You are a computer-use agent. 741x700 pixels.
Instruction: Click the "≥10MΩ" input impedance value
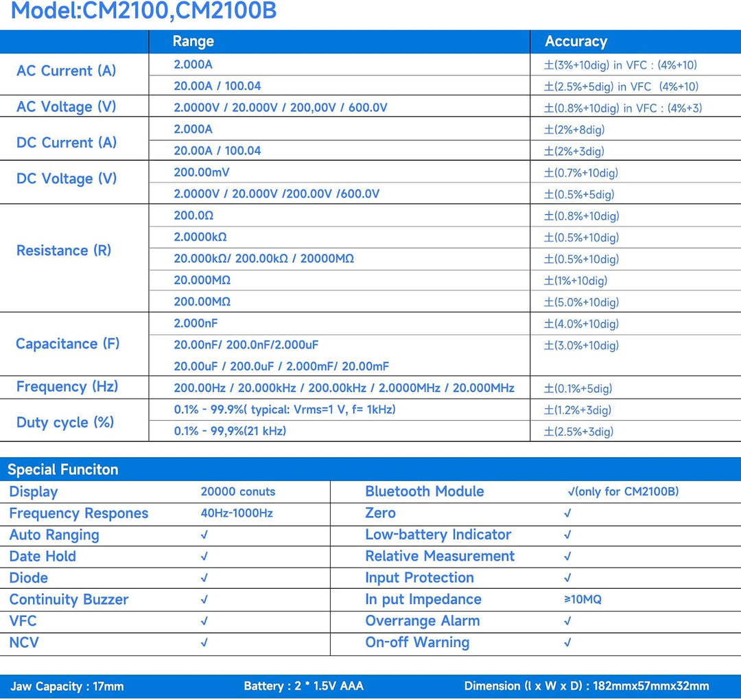[583, 599]
